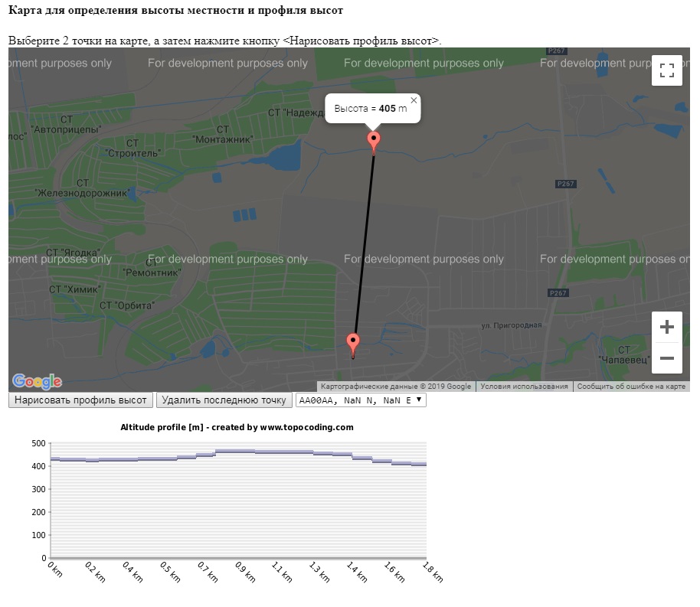The width and height of the screenshot is (700, 607).
Task: Click Сообщить об ошибке на карте
Action: point(630,387)
